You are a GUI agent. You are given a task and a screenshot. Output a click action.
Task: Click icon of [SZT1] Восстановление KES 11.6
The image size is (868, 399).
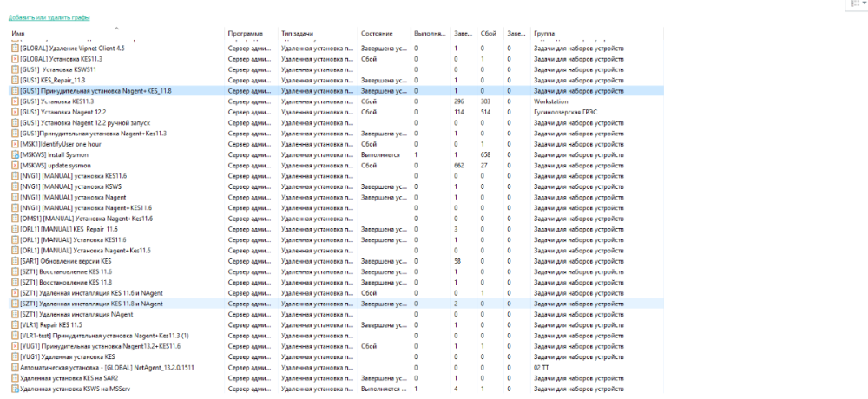15,271
